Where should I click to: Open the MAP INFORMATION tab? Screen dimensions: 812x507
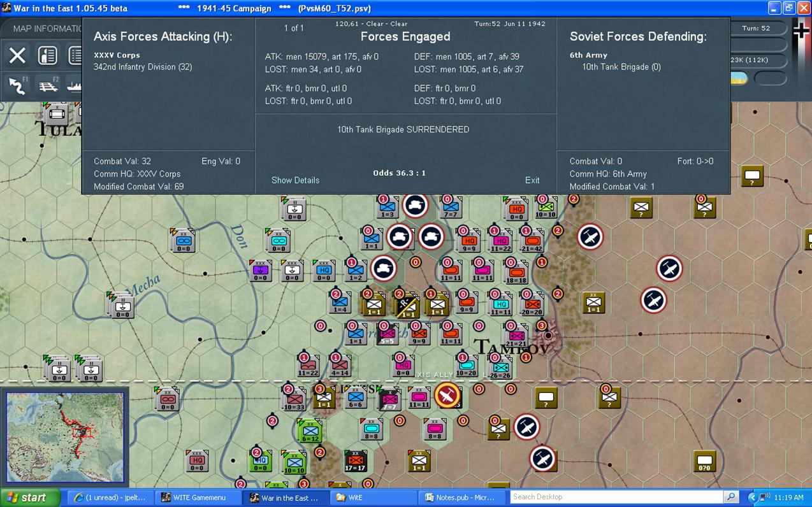click(47, 29)
